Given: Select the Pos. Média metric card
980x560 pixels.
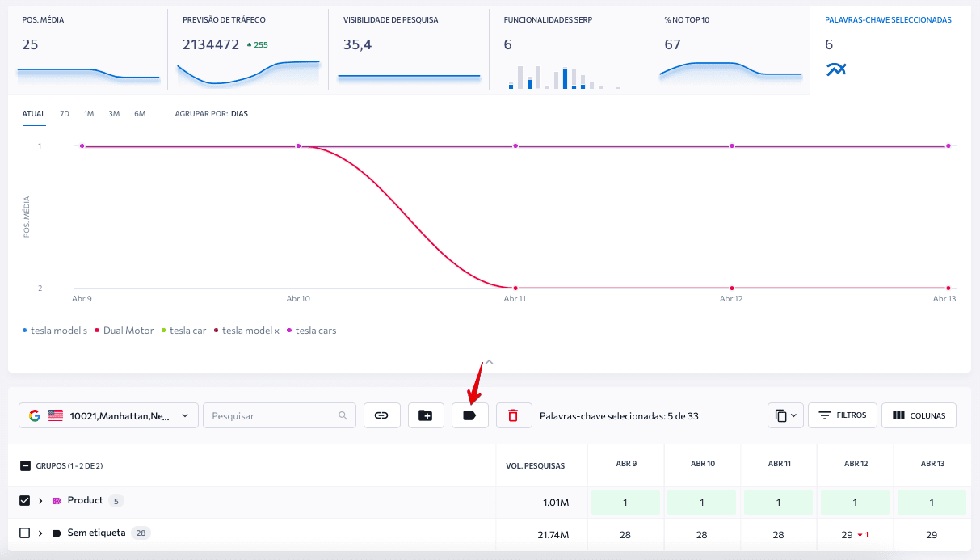Looking at the screenshot, I should [x=88, y=48].
